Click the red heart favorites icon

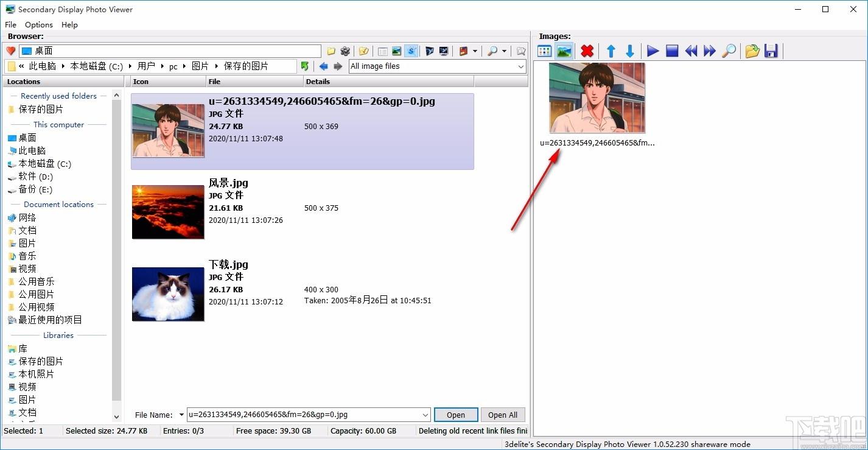click(10, 51)
